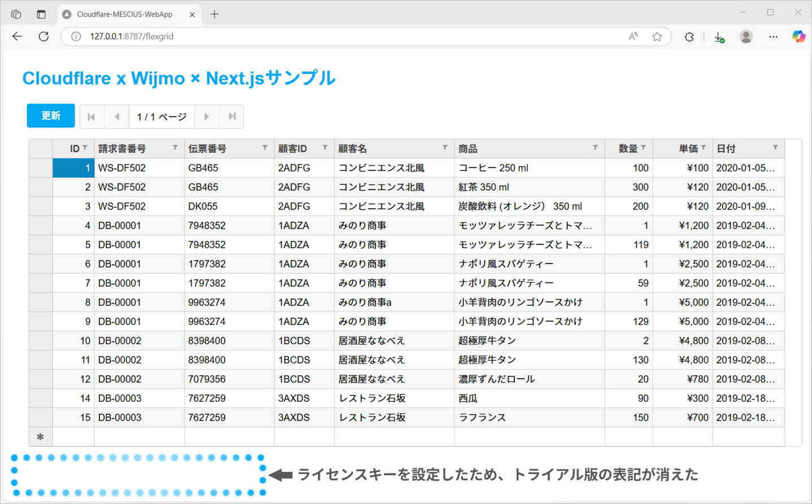Go to the last page in the pager

[x=232, y=117]
